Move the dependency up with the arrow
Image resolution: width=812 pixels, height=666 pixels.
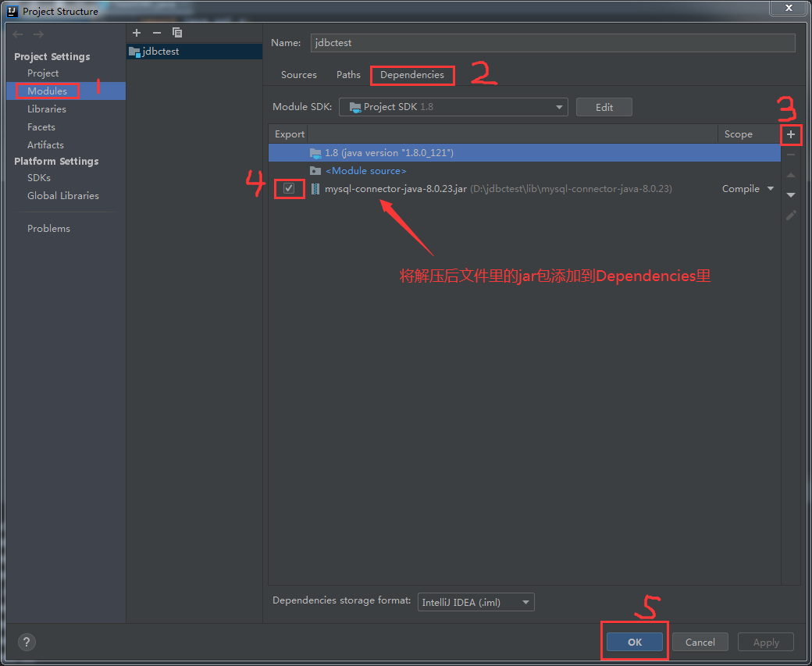pos(791,175)
